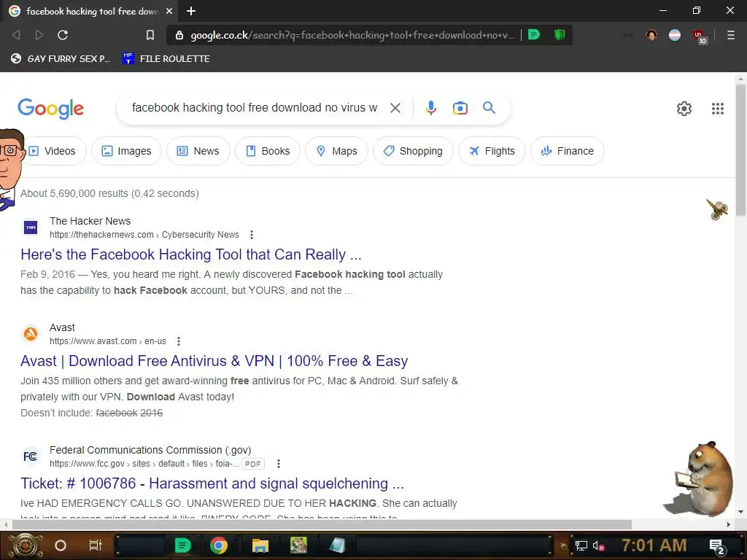Go forward with the browser forward arrow
747x560 pixels.
(x=39, y=35)
